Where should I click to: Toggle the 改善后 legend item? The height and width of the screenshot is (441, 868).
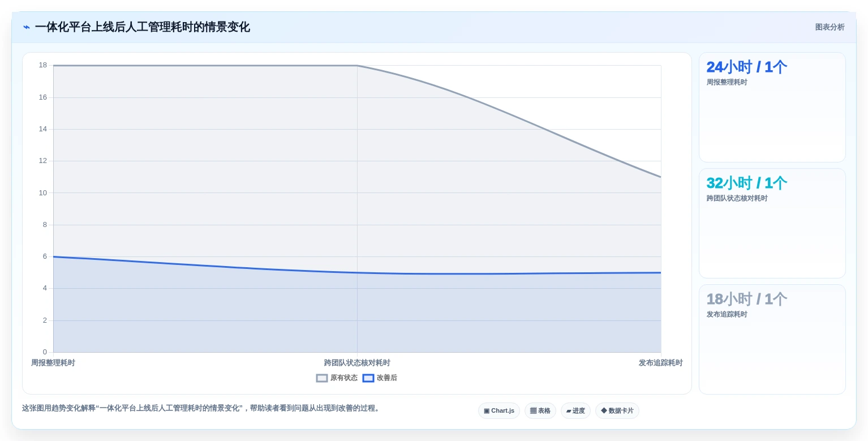380,378
